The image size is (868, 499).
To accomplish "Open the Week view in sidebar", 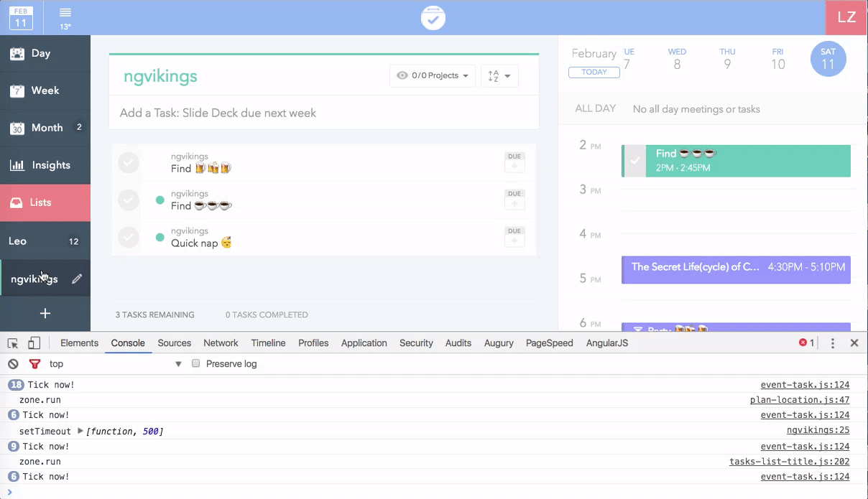I will [x=45, y=90].
